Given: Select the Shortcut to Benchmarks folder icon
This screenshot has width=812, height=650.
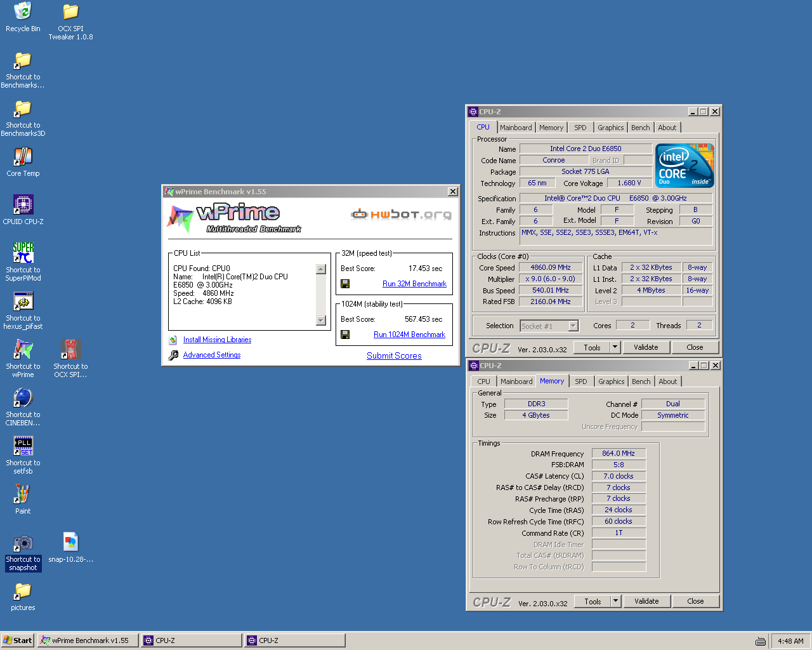Looking at the screenshot, I should [23, 60].
